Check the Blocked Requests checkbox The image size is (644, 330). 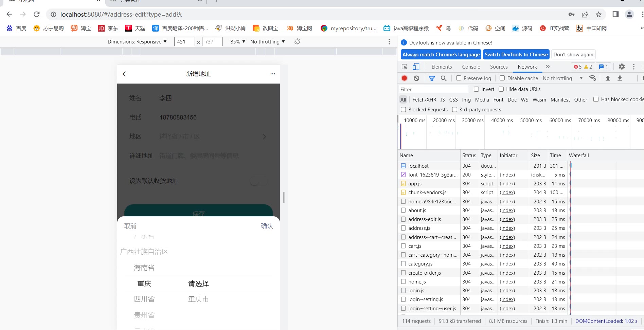coord(403,109)
